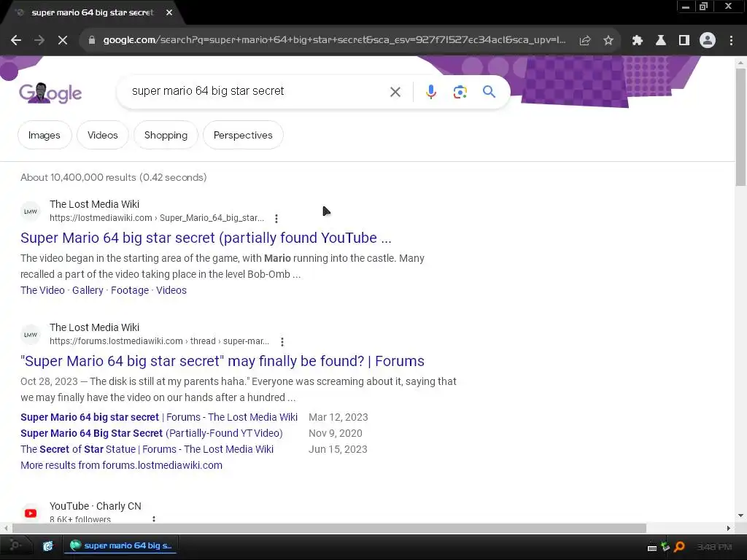Open the Extensions puzzle icon
The width and height of the screenshot is (747, 560).
click(638, 41)
